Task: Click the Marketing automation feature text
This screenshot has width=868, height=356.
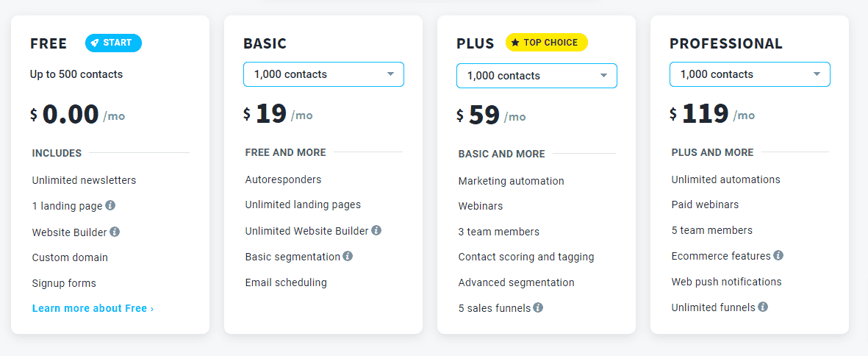Action: 511,181
